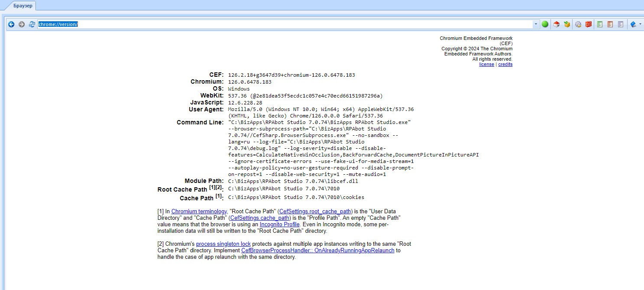The height and width of the screenshot is (290, 644).
Task: Expand the blue book dropdown arrow
Action: pos(641,24)
